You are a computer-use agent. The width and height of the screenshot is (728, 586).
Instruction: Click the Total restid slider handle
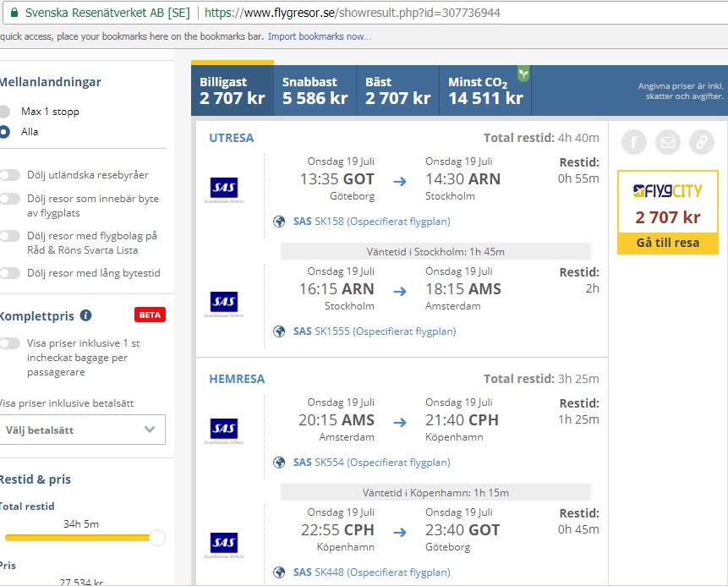click(x=157, y=538)
